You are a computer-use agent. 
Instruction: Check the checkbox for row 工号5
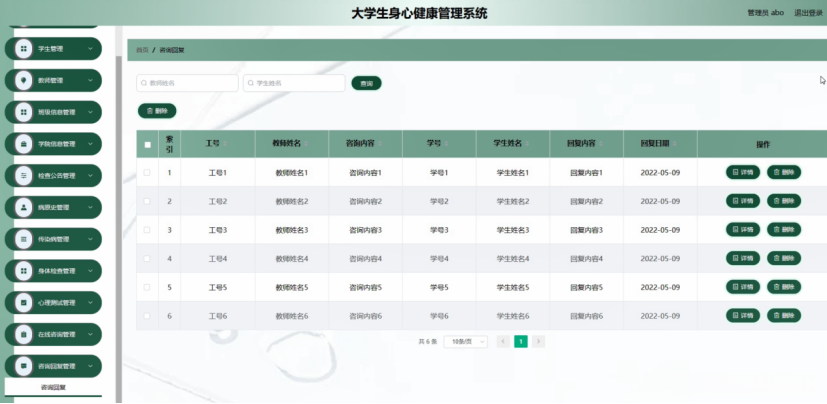click(x=147, y=287)
